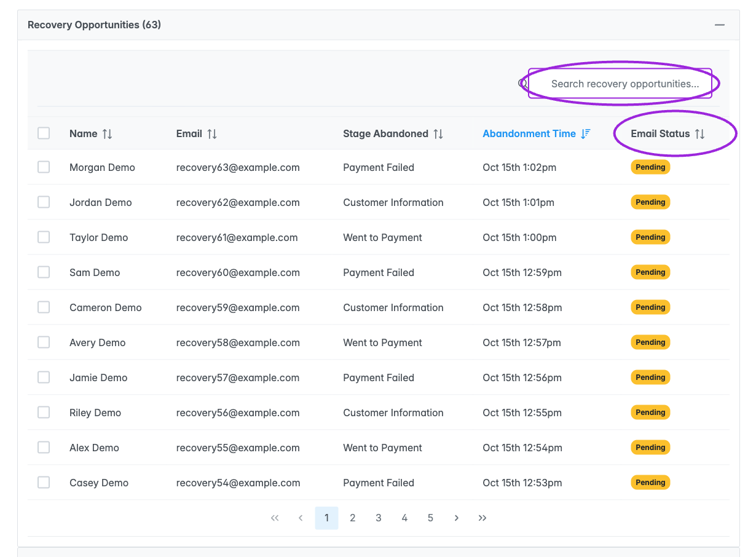Click Pending badge for Morgan Demo
The image size is (756, 557).
pyautogui.click(x=650, y=167)
